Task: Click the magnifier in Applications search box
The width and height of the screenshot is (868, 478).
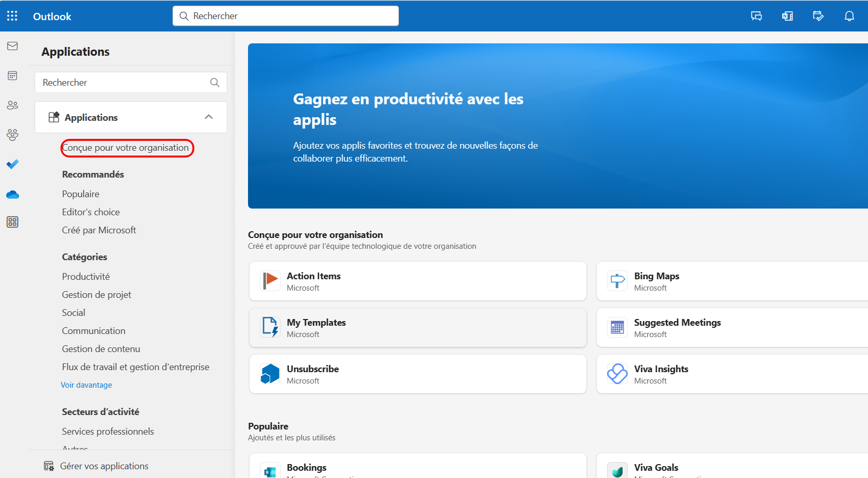Action: point(215,83)
